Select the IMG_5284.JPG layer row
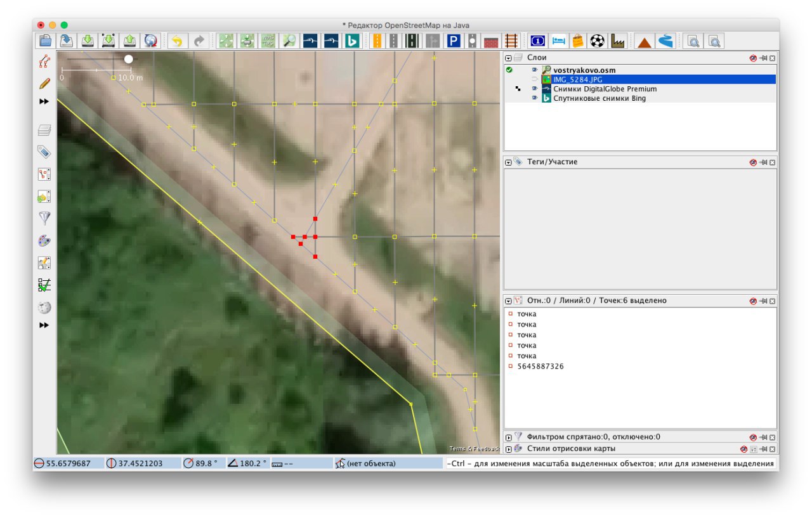Image resolution: width=812 pixels, height=518 pixels. point(640,79)
